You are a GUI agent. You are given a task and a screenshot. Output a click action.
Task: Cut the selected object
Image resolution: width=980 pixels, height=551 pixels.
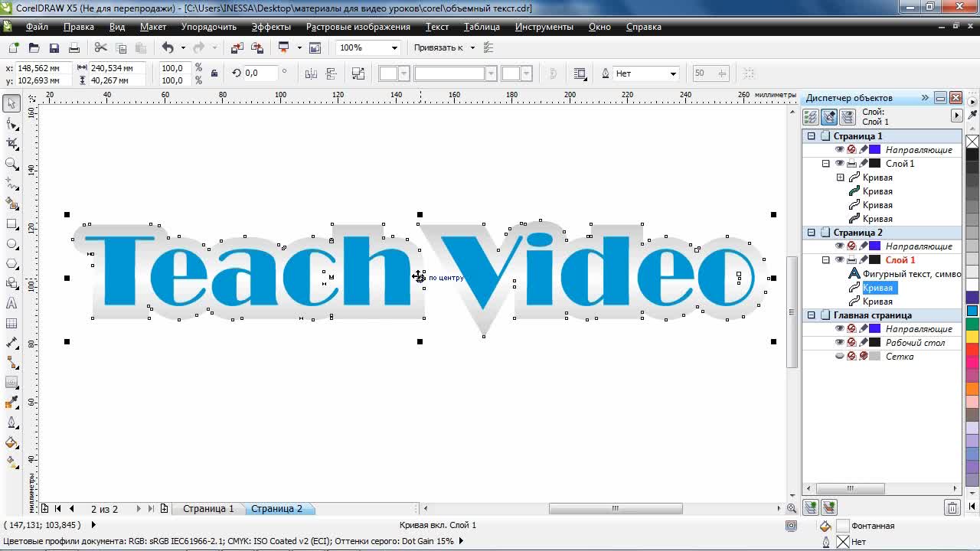pos(100,47)
